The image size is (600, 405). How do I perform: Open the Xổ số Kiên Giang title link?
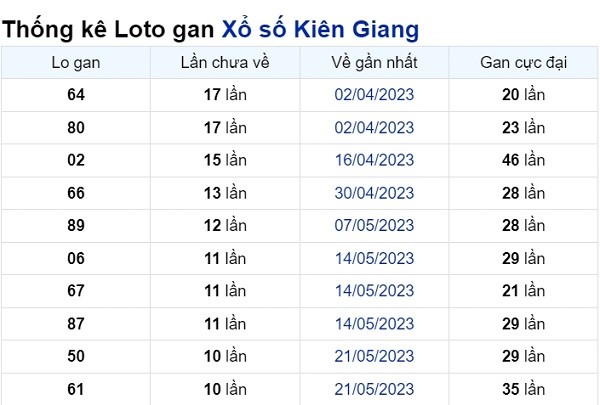pos(320,30)
